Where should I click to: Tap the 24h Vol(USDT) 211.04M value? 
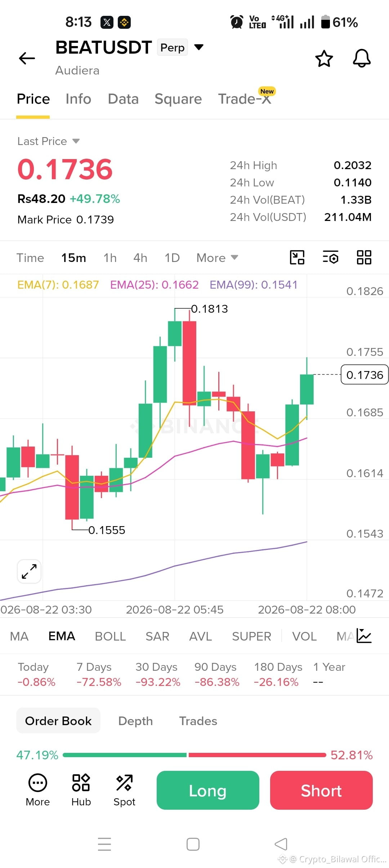(348, 217)
